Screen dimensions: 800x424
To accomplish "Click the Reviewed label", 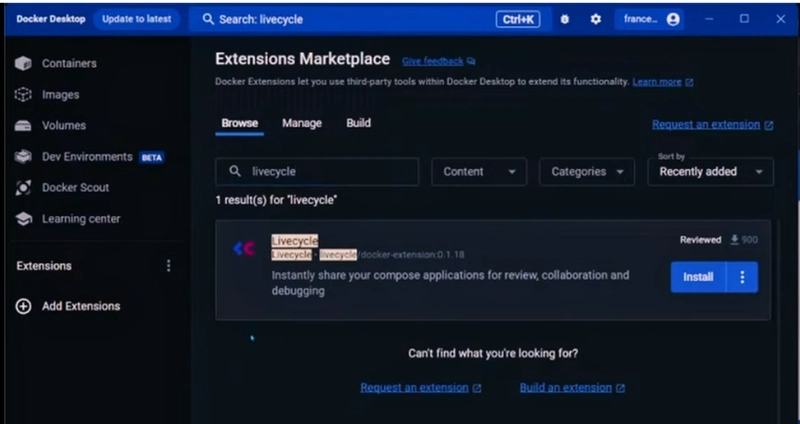I will (x=701, y=240).
